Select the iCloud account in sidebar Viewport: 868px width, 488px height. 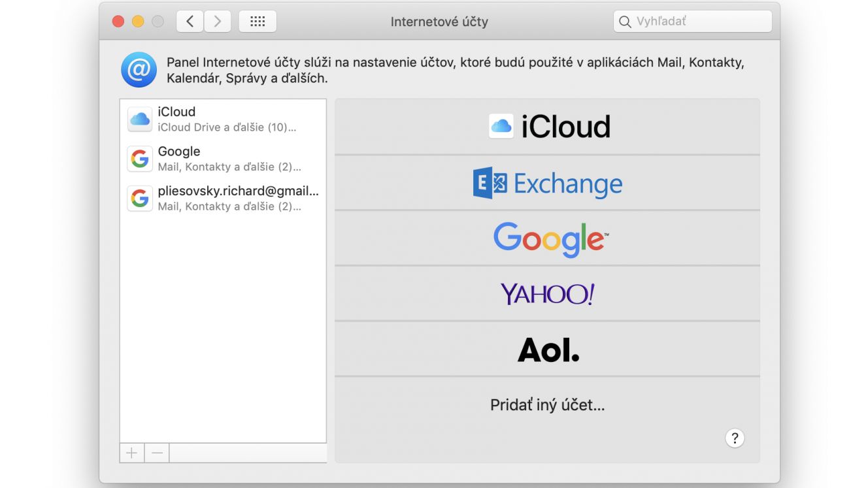pos(223,119)
